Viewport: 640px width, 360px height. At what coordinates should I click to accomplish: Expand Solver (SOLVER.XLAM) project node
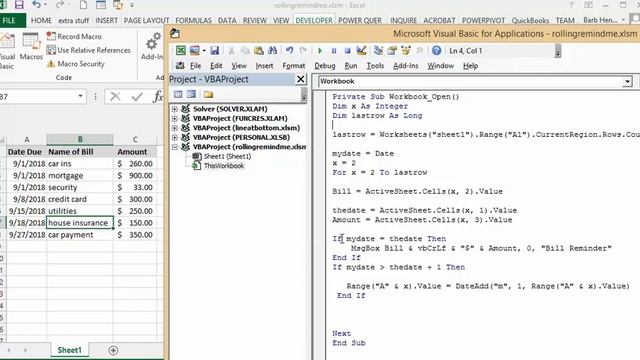175,109
